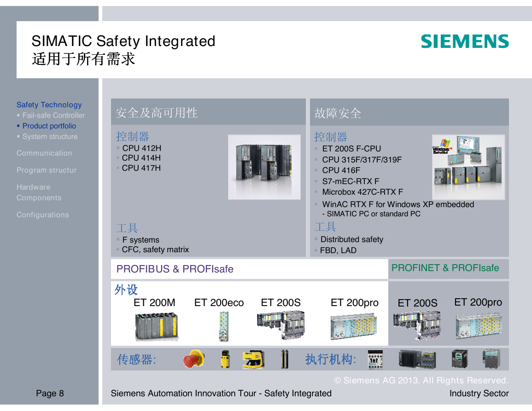Click Siemens Automation Innovation Tour footer
The height and width of the screenshot is (411, 532).
[221, 394]
